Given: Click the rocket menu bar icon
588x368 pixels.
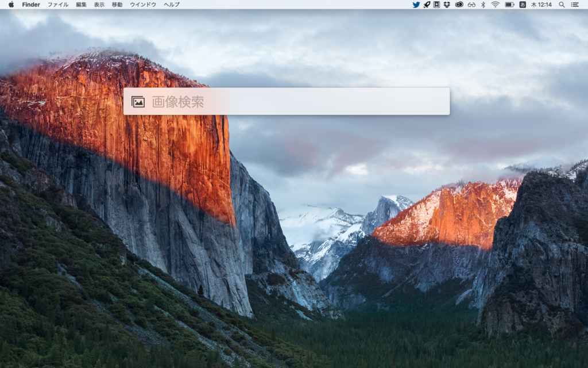Looking at the screenshot, I should point(427,5).
